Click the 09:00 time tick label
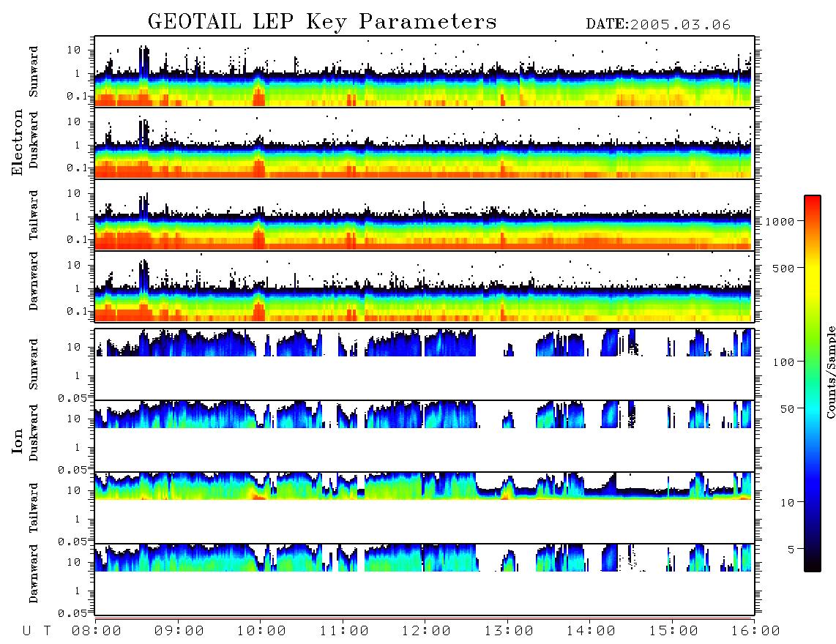 click(179, 631)
